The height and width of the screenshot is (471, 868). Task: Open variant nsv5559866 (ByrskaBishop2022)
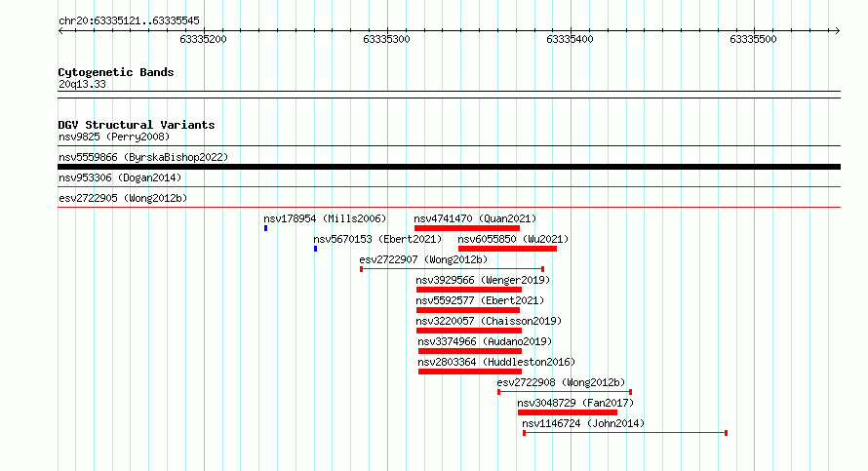click(143, 157)
